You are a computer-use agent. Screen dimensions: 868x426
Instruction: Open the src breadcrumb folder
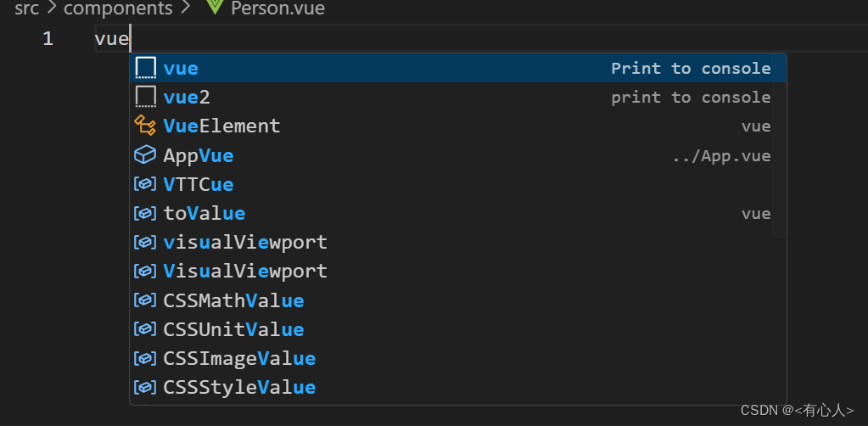(26, 8)
